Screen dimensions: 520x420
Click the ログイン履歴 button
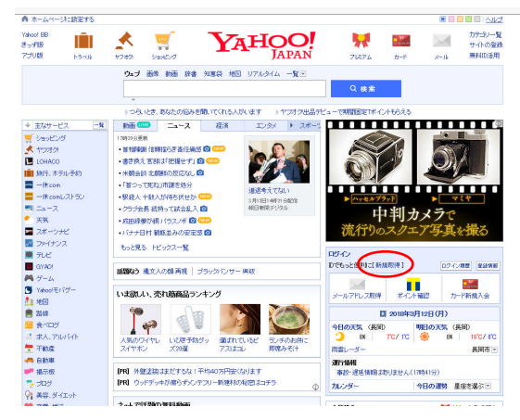pos(456,265)
